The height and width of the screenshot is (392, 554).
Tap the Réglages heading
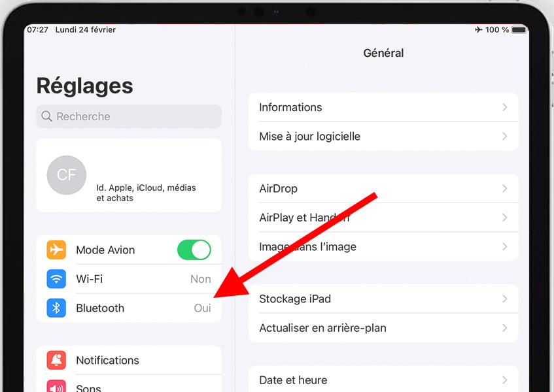85,86
